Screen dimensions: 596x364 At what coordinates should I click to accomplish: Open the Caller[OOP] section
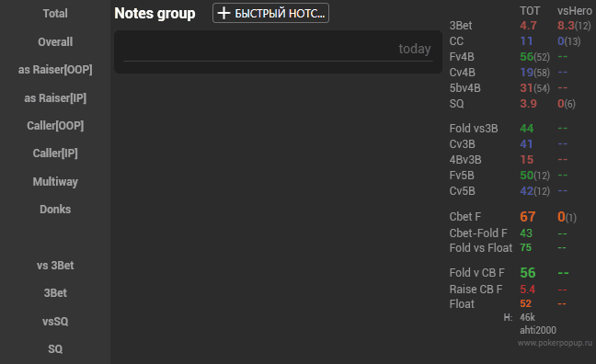pos(55,126)
